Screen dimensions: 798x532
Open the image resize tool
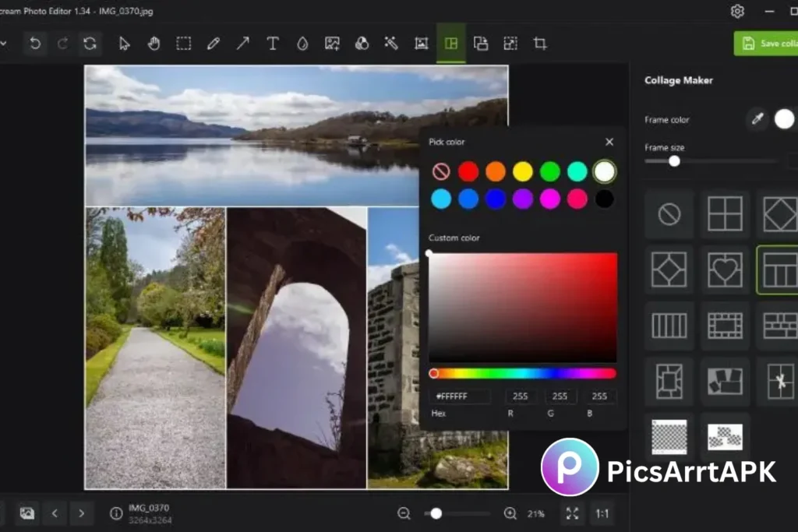510,44
